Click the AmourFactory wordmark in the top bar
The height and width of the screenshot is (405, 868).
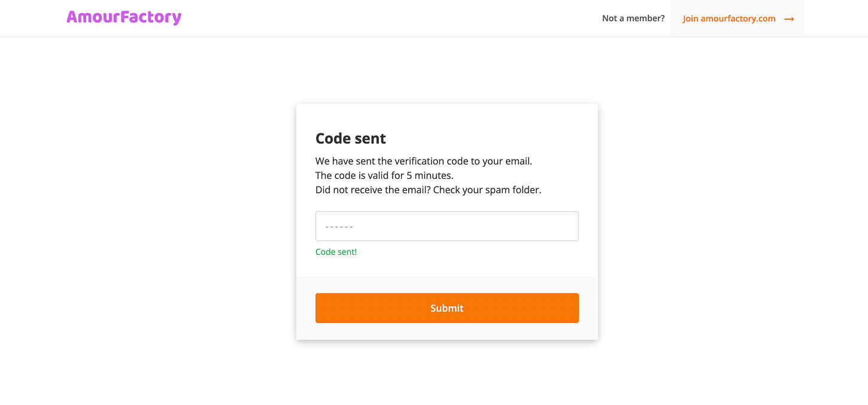click(123, 17)
